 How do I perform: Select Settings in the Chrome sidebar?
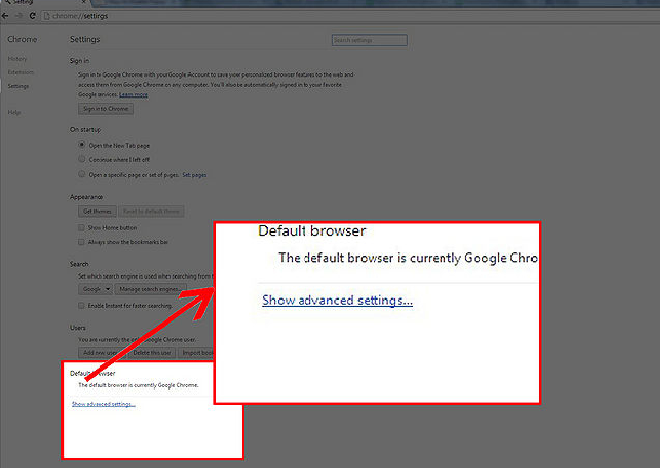[x=18, y=86]
